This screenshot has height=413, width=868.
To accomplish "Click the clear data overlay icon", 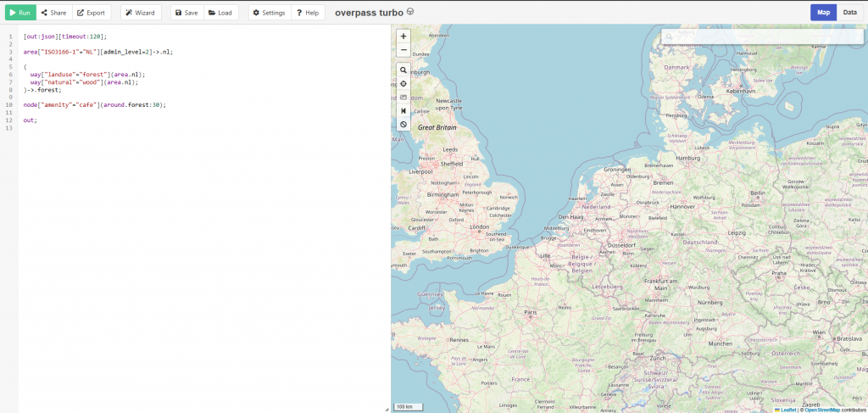I will coord(403,124).
